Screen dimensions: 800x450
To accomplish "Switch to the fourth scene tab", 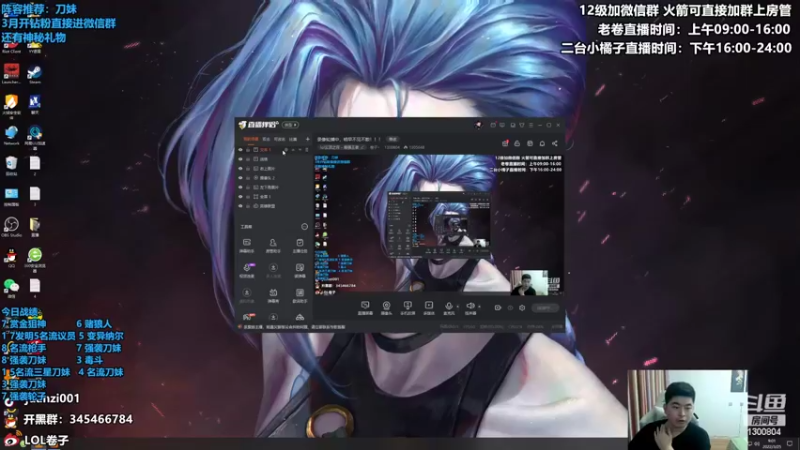I will [293, 139].
